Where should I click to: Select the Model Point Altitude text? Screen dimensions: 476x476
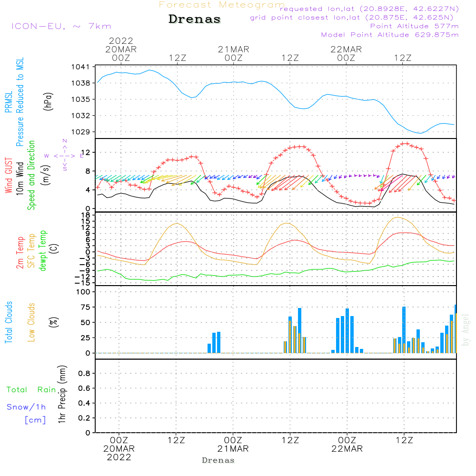(390, 35)
